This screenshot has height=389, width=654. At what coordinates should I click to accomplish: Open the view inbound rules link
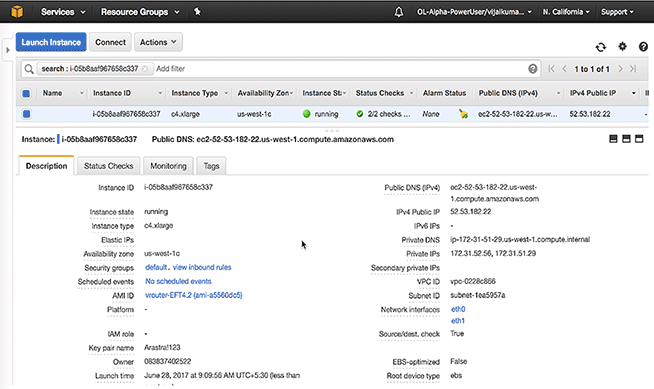click(202, 267)
